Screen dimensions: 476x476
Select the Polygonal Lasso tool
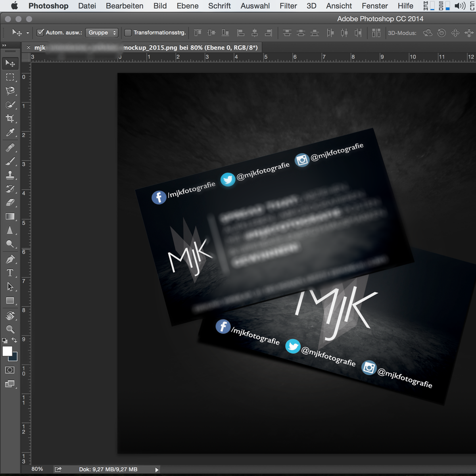click(x=10, y=91)
